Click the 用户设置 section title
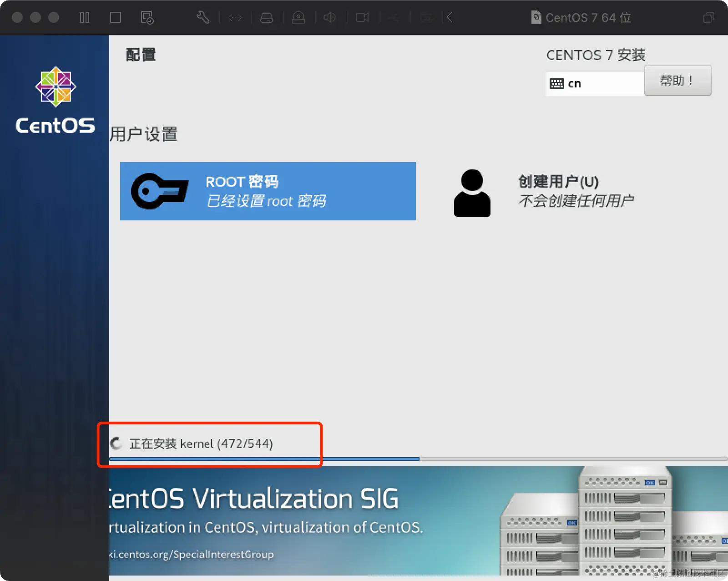 tap(144, 134)
